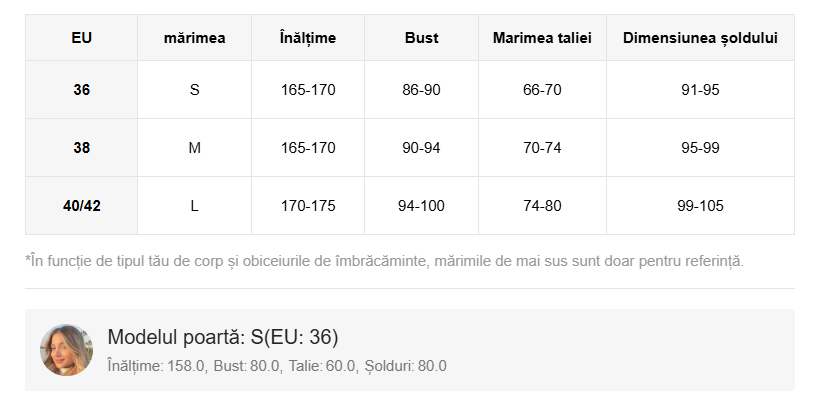Click the Modelul poartă: S(EU: 36) text
This screenshot has height=409, width=813.
229,337
